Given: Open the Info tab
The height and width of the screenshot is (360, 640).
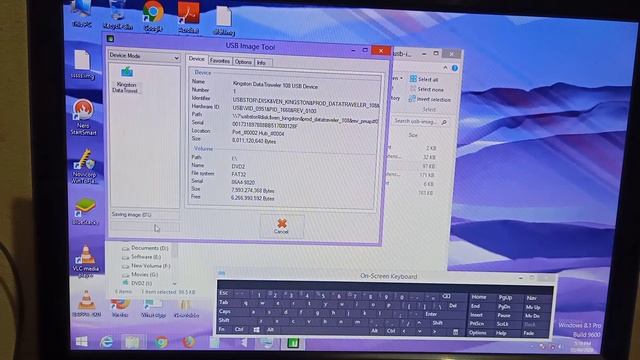Looking at the screenshot, I should tap(261, 63).
